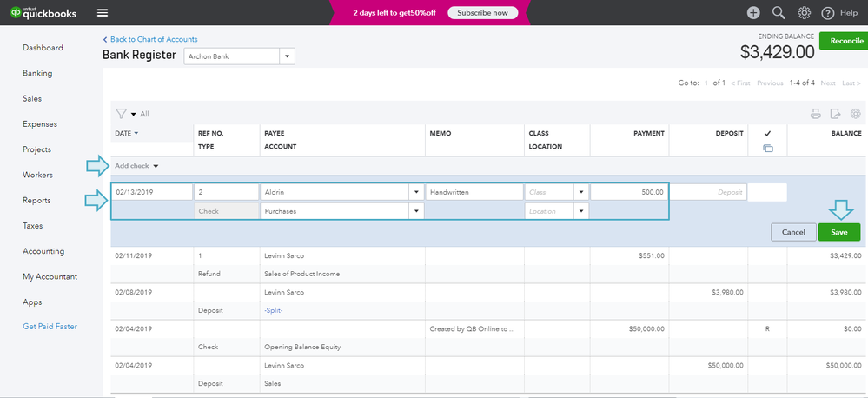This screenshot has width=868, height=398.
Task: Click the Subscribe now button
Action: pyautogui.click(x=483, y=13)
